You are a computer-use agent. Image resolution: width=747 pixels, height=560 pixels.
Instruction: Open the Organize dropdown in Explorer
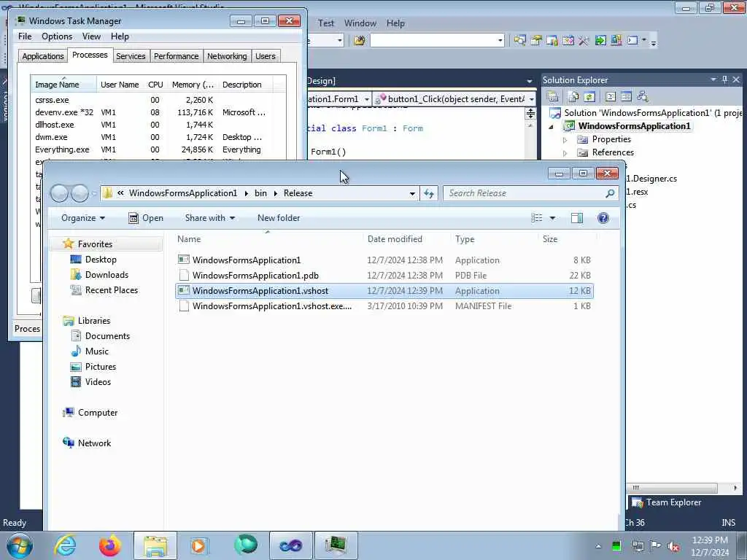(x=83, y=218)
